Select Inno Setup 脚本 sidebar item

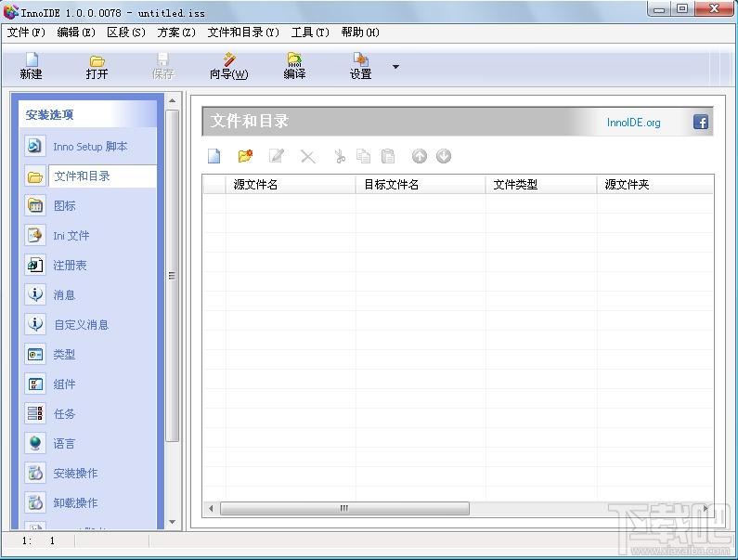pos(89,147)
